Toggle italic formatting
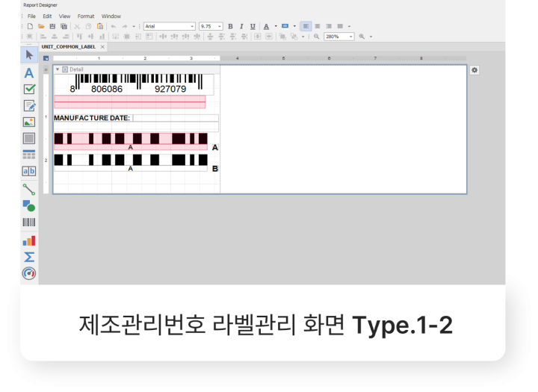Screen dimensions: 538x392 (241, 26)
